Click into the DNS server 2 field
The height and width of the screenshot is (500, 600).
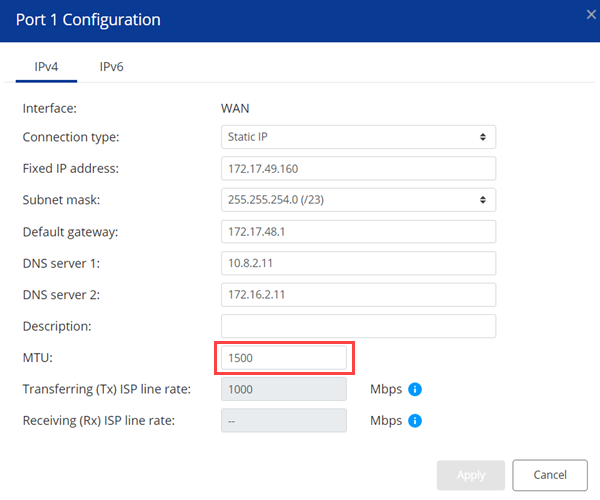pos(358,295)
